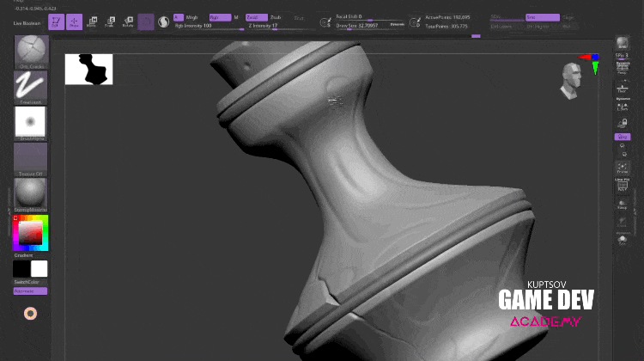Toggle the Ghost button
The width and height of the screenshot is (644, 361).
(623, 223)
